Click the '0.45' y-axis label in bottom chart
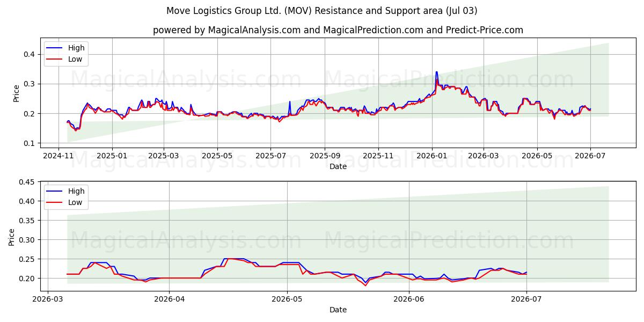Image resolution: width=644 pixels, height=322 pixels. tap(27, 182)
